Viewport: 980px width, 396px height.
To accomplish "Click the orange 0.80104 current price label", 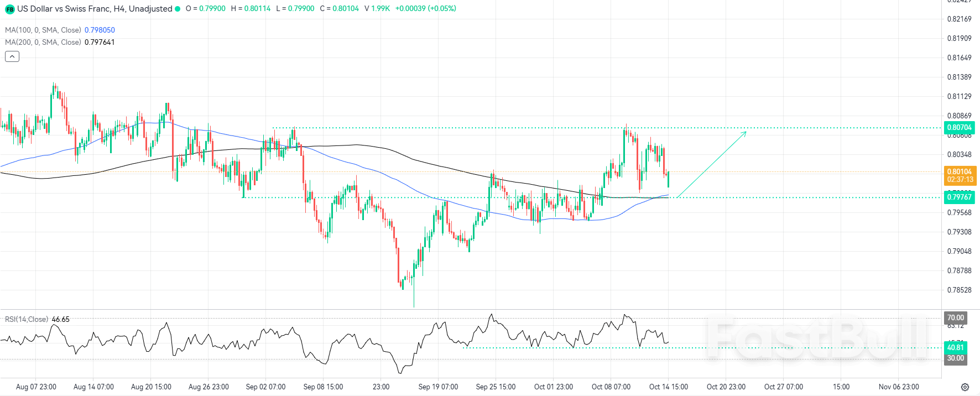I will [959, 175].
